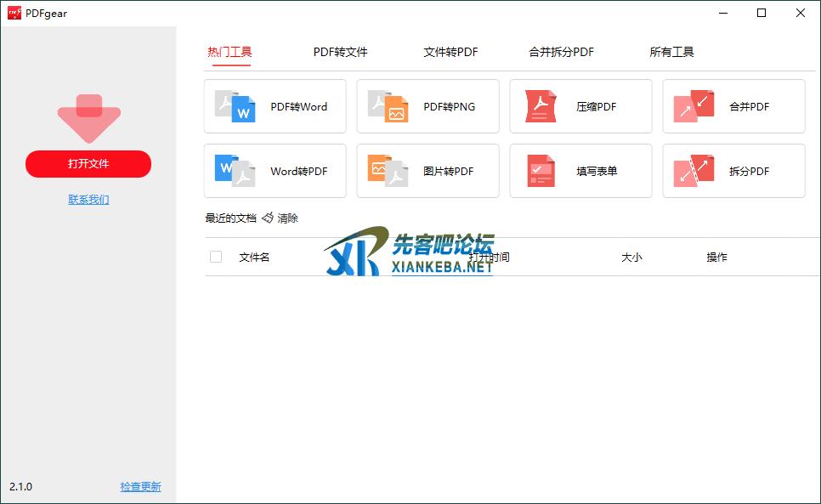Select the 合并拆分PDF tab

click(x=561, y=52)
